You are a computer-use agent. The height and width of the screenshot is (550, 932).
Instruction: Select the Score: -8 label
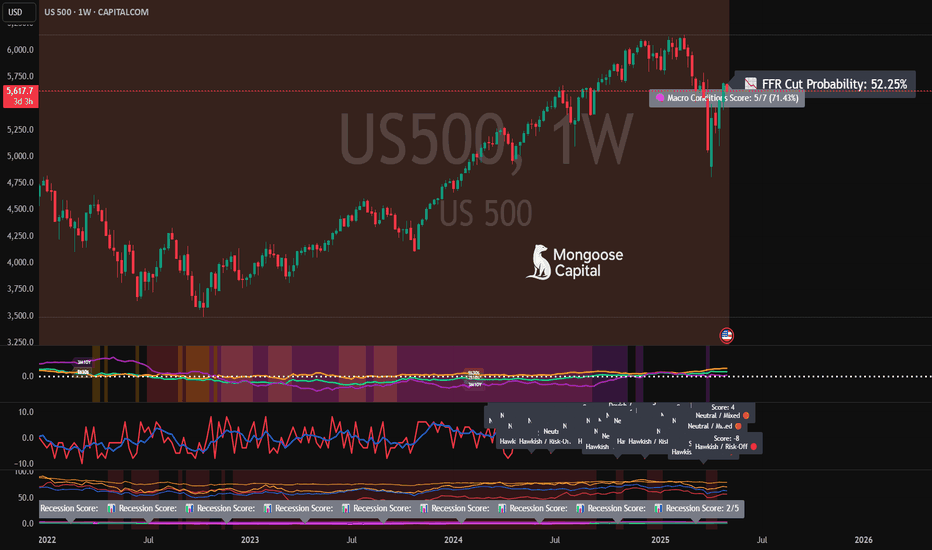click(x=726, y=438)
